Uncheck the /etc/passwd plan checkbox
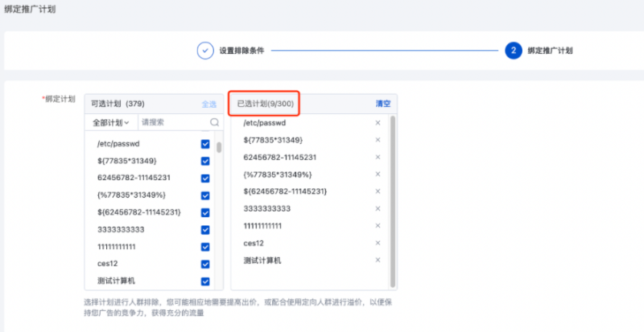Image resolution: width=644 pixels, height=332 pixels. (x=205, y=144)
